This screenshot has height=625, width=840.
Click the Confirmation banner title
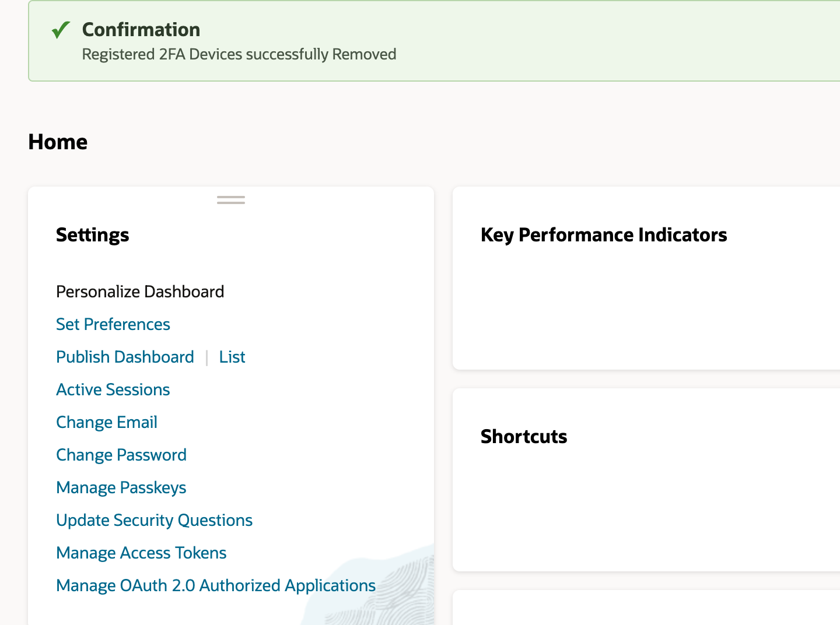click(x=141, y=30)
